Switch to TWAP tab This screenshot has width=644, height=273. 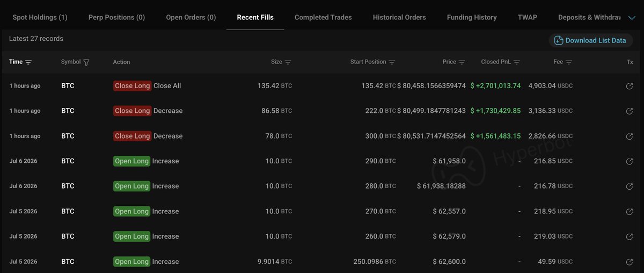(528, 17)
